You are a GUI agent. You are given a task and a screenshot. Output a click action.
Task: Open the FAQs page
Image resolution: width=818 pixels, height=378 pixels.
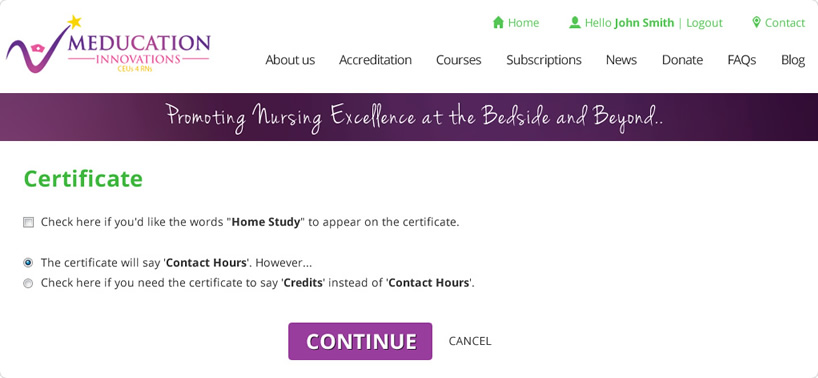click(742, 60)
